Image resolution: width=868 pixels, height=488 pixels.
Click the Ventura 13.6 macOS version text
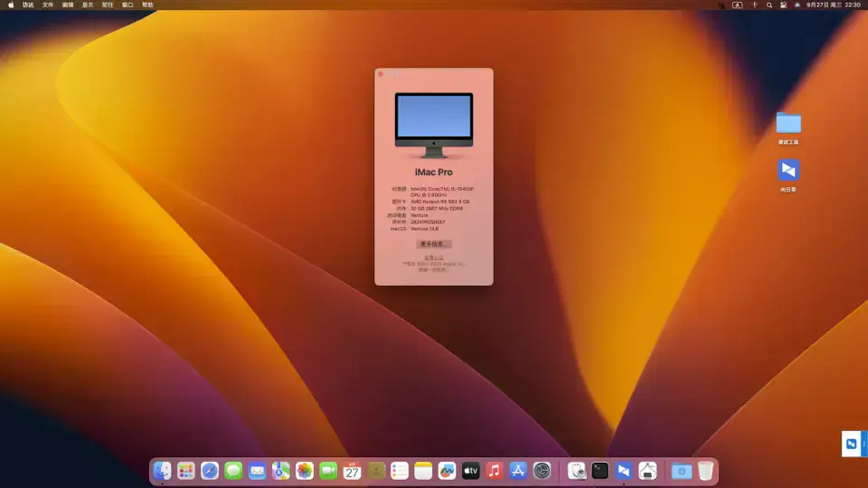[425, 229]
